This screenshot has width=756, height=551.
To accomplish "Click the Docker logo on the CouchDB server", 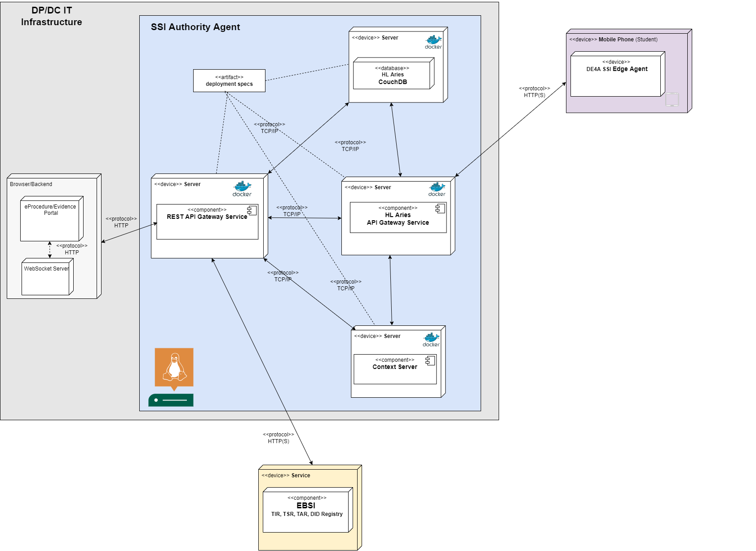I will click(433, 42).
